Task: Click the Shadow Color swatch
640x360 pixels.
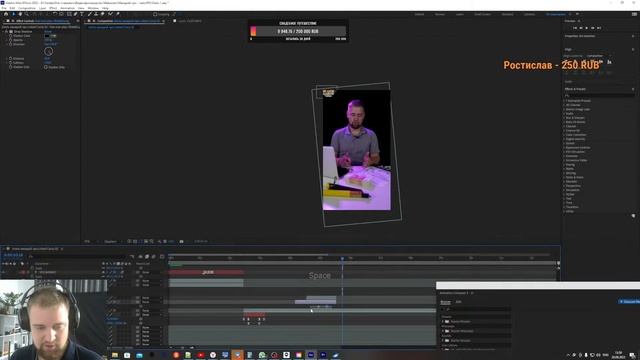Action: coord(47,36)
